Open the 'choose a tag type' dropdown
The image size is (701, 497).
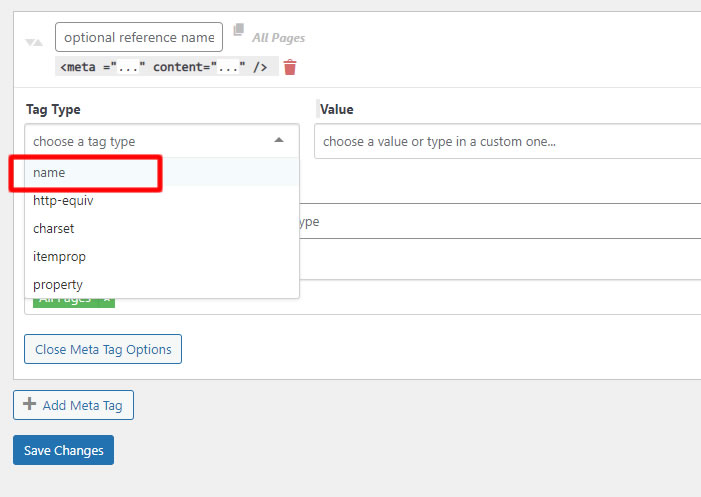click(x=150, y=141)
